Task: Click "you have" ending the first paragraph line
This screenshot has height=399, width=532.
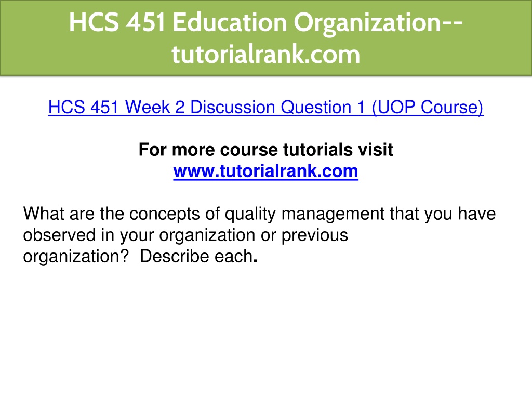Action: tap(460, 215)
